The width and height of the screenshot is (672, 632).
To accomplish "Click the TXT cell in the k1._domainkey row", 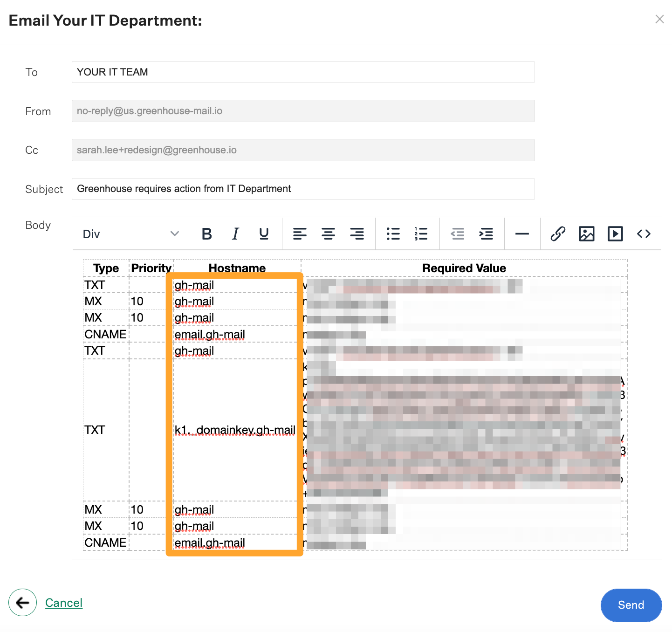I will [x=106, y=430].
